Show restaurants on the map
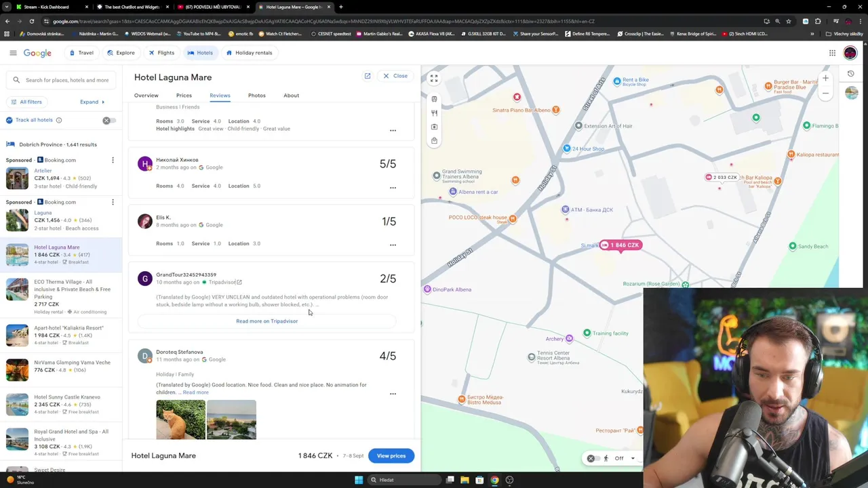The width and height of the screenshot is (868, 488). (434, 113)
